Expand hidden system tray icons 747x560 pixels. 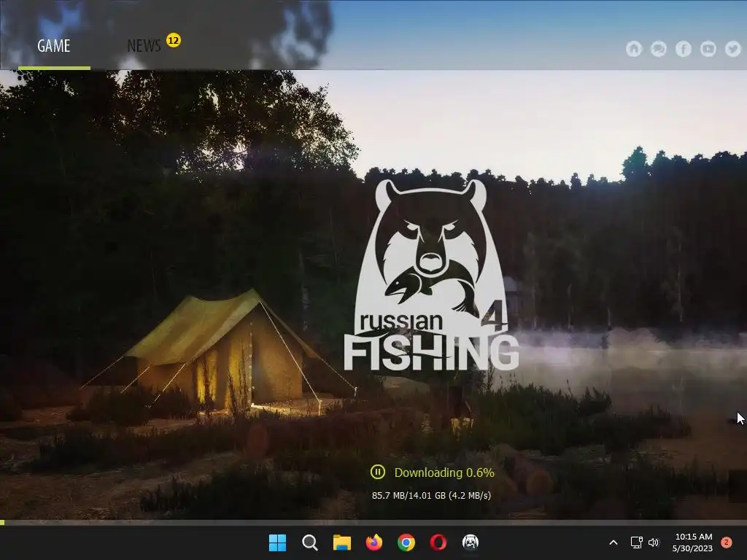point(614,542)
